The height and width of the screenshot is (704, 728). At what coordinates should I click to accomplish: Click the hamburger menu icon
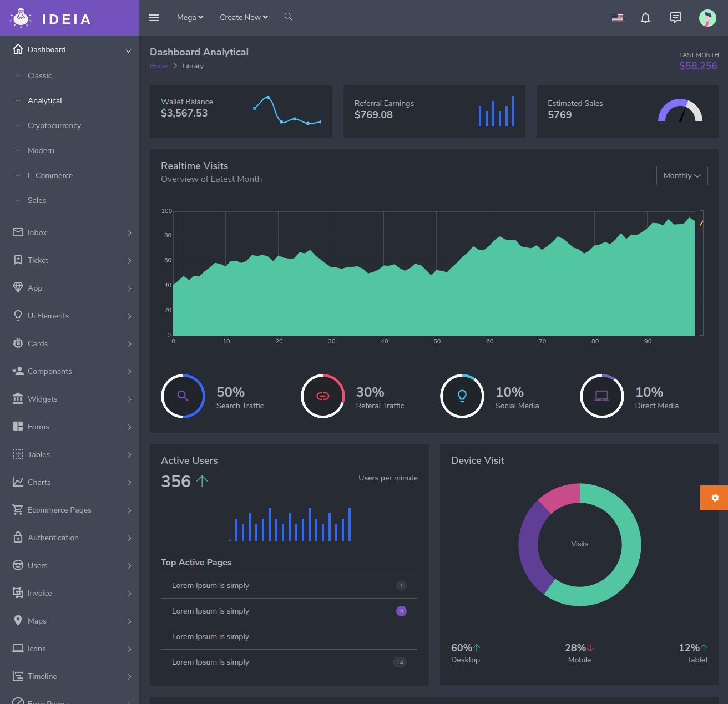point(154,18)
